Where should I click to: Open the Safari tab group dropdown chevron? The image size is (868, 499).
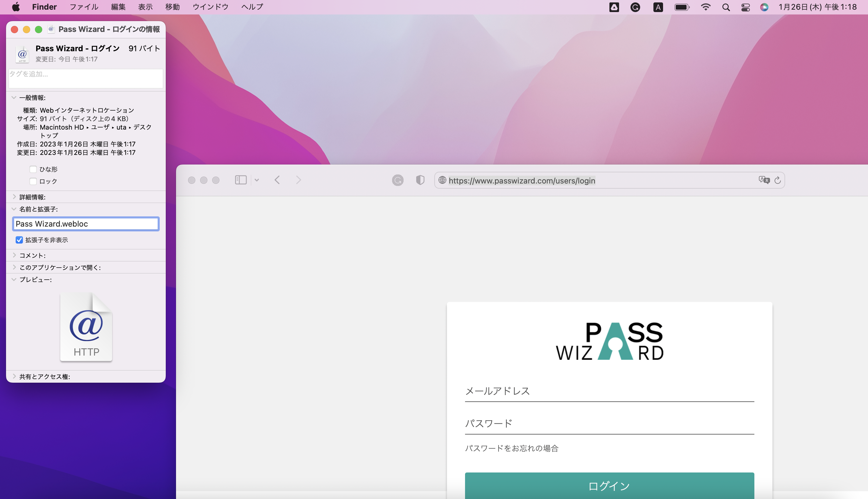257,180
